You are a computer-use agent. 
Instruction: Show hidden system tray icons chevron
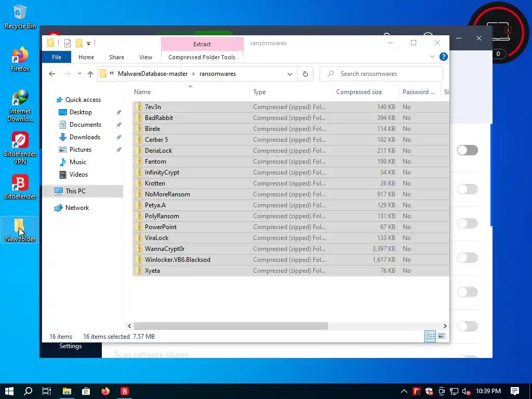404,391
